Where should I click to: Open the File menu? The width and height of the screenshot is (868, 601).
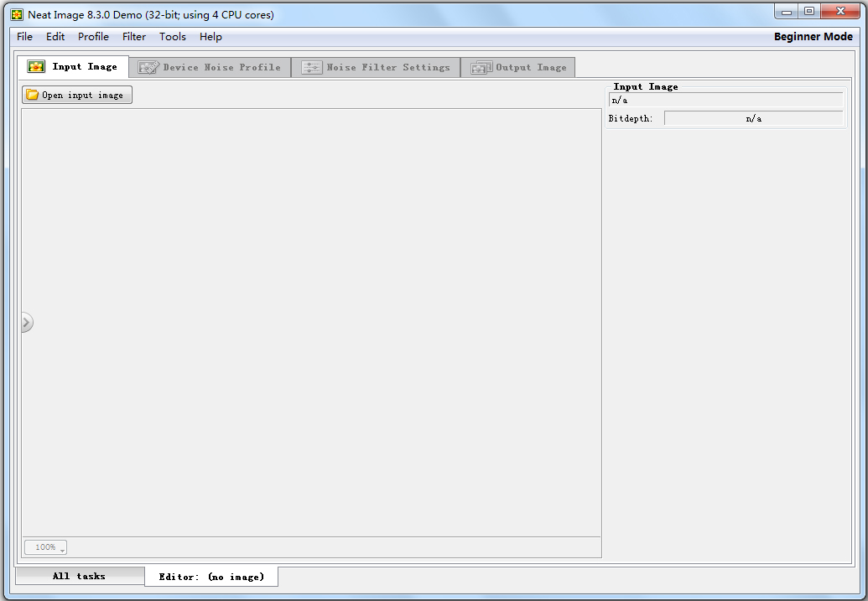(24, 37)
